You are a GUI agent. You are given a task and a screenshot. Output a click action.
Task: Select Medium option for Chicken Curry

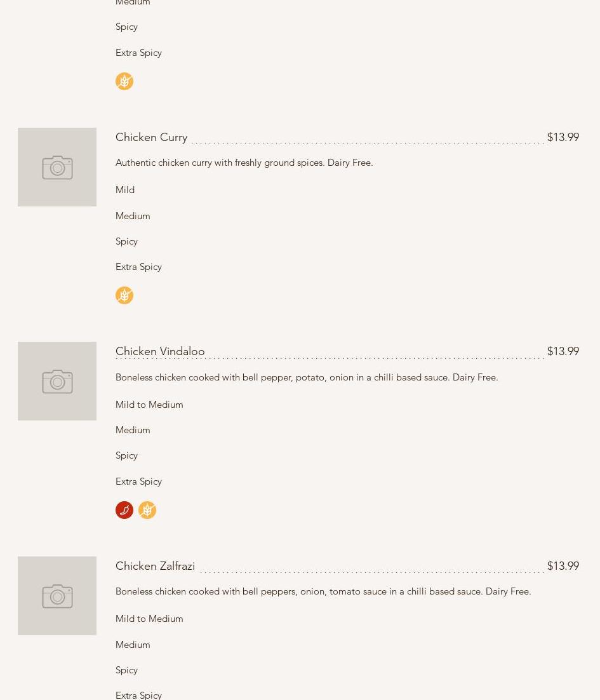click(x=133, y=216)
